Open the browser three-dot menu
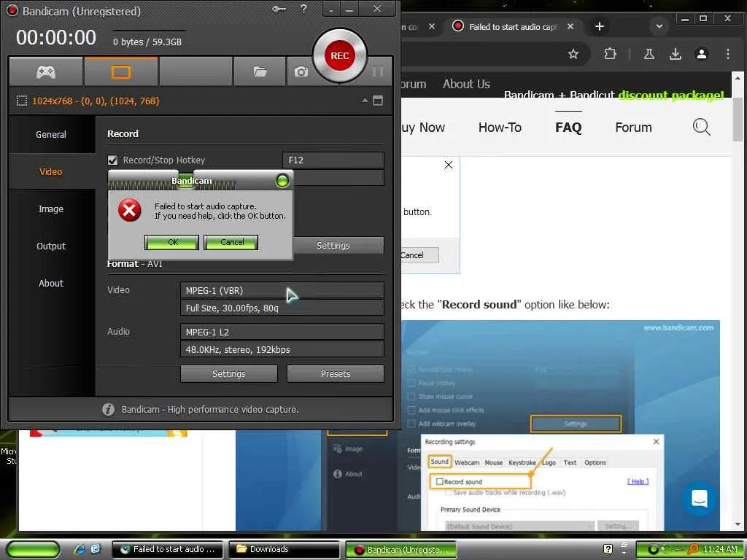The height and width of the screenshot is (560, 747). 727,54
